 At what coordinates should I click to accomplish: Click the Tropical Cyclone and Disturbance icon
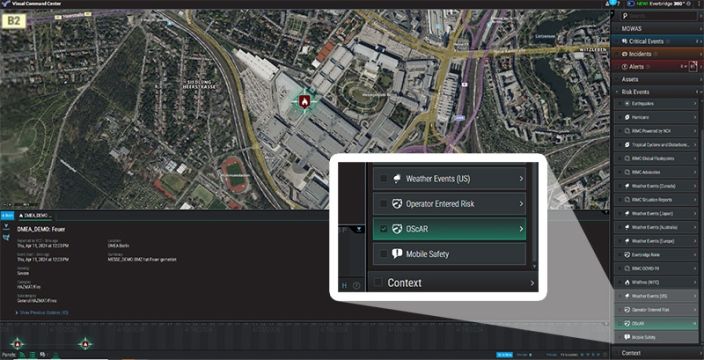pyautogui.click(x=628, y=145)
